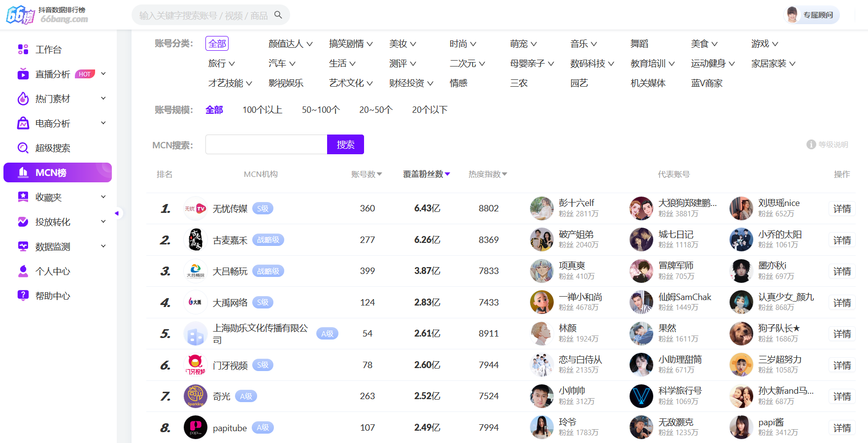Screen dimensions: 868x443
Task: Expand the 热门素材 submenu arrow
Action: (103, 99)
